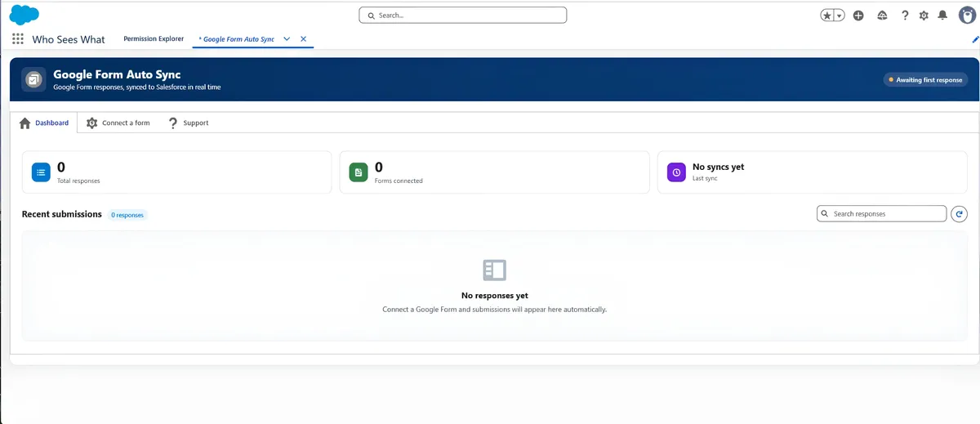This screenshot has width=980, height=424.
Task: Open the Notifications bell
Action: [x=942, y=16]
